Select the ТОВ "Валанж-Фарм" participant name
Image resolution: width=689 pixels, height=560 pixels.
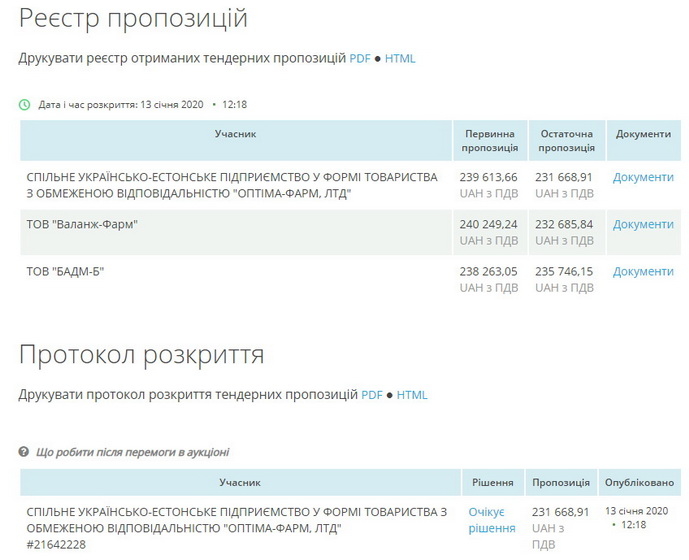(82, 224)
